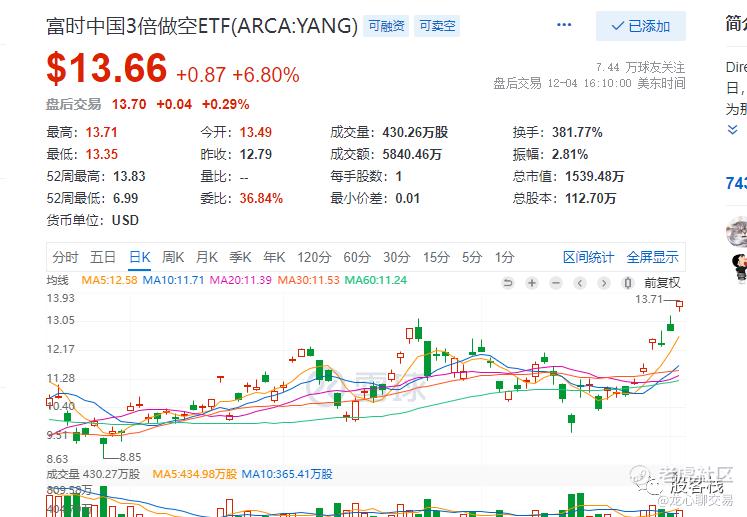
Task: Click the $13.66 current price
Action: pyautogui.click(x=107, y=68)
